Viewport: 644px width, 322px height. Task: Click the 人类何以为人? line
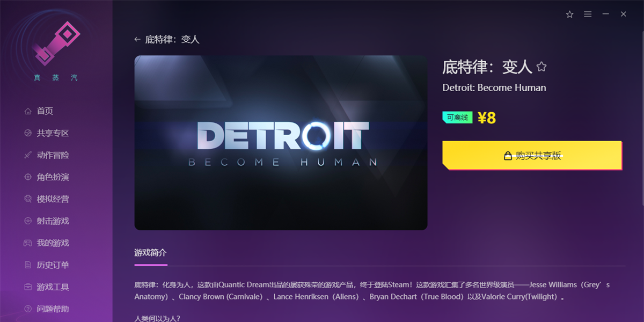[x=157, y=318]
